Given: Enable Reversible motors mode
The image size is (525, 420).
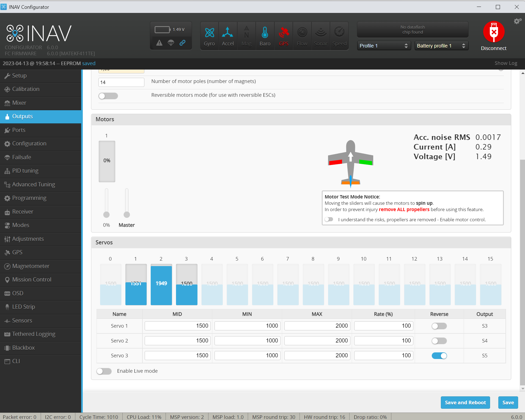Looking at the screenshot, I should [x=108, y=96].
